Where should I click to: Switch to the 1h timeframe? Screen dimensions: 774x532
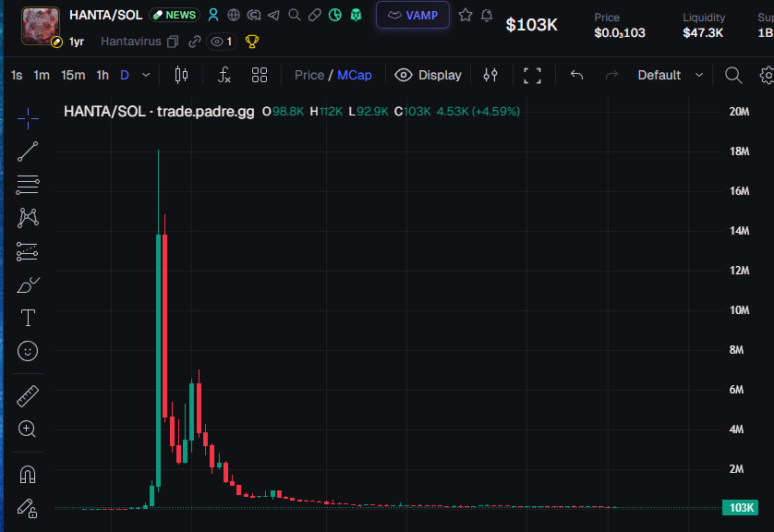coord(103,75)
